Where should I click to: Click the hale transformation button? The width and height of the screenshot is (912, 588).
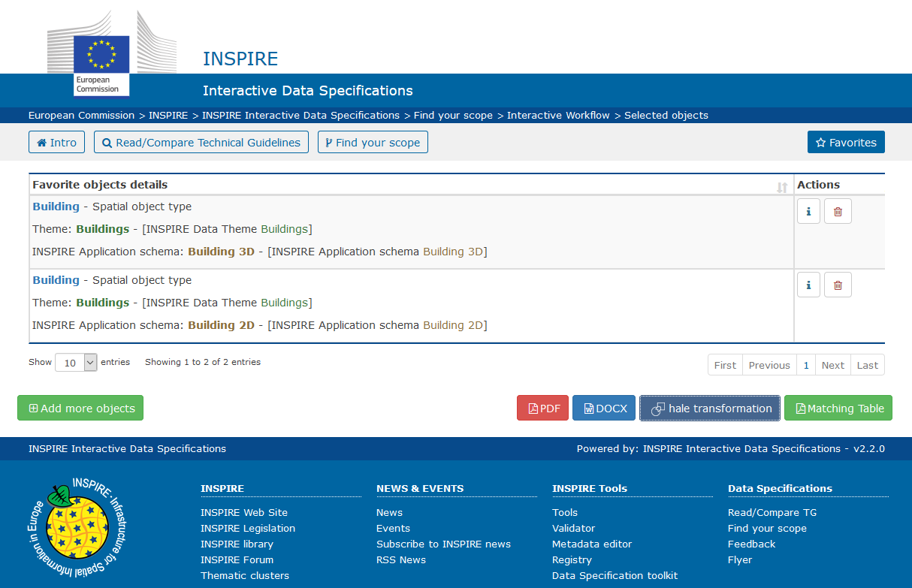pos(710,408)
